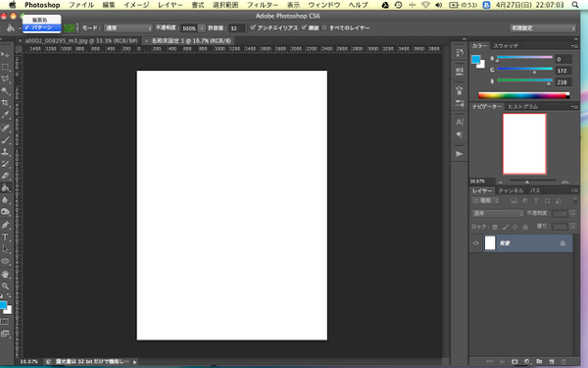Select the Eyedropper tool
This screenshot has width=588, height=368.
[5, 115]
